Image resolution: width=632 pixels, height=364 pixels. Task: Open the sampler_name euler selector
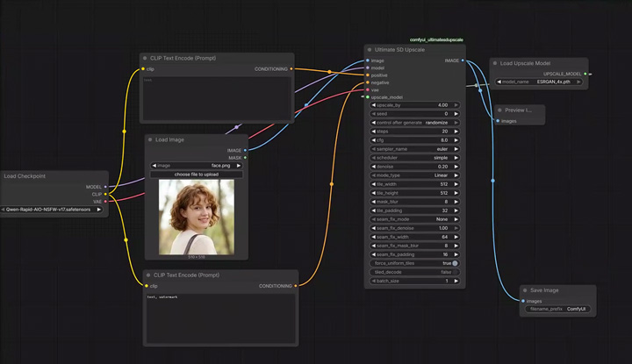tap(414, 149)
